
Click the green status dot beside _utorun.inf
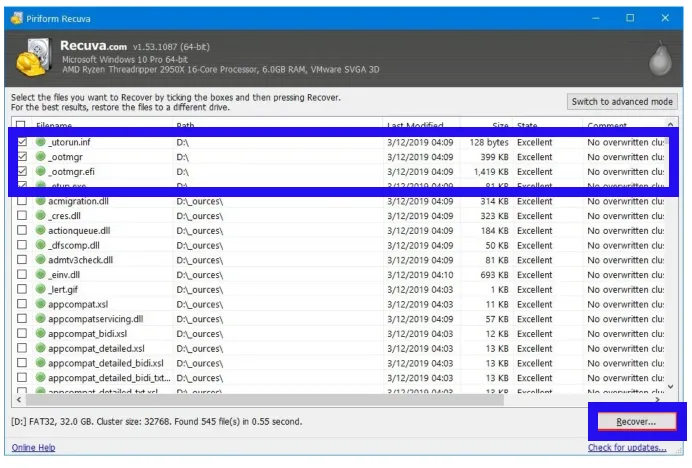[x=41, y=142]
